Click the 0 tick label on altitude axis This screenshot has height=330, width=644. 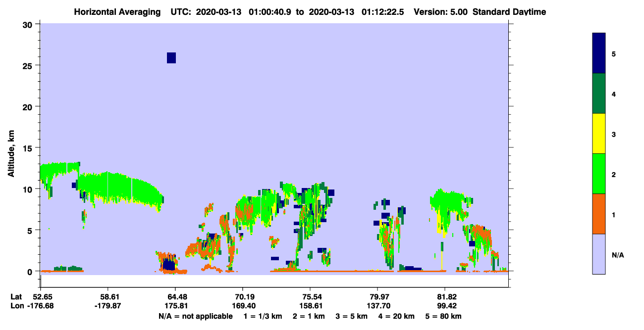click(30, 272)
